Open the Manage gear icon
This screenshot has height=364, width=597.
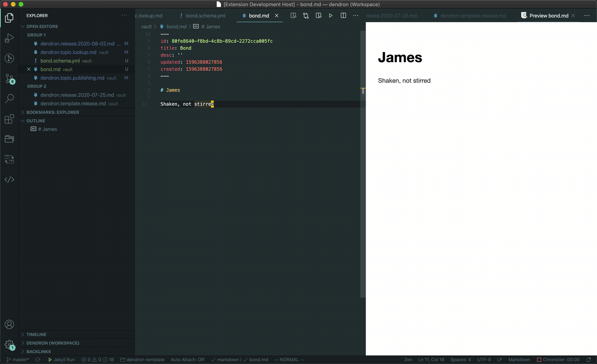pyautogui.click(x=9, y=345)
